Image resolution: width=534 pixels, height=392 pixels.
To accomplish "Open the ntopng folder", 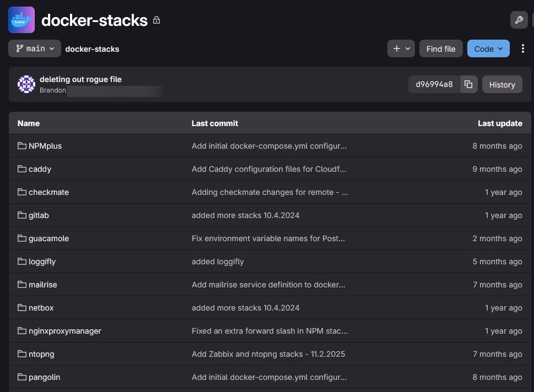I will pos(41,354).
